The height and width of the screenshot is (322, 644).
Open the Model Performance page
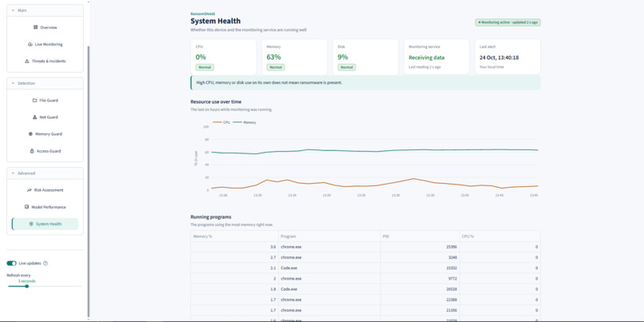tap(46, 207)
